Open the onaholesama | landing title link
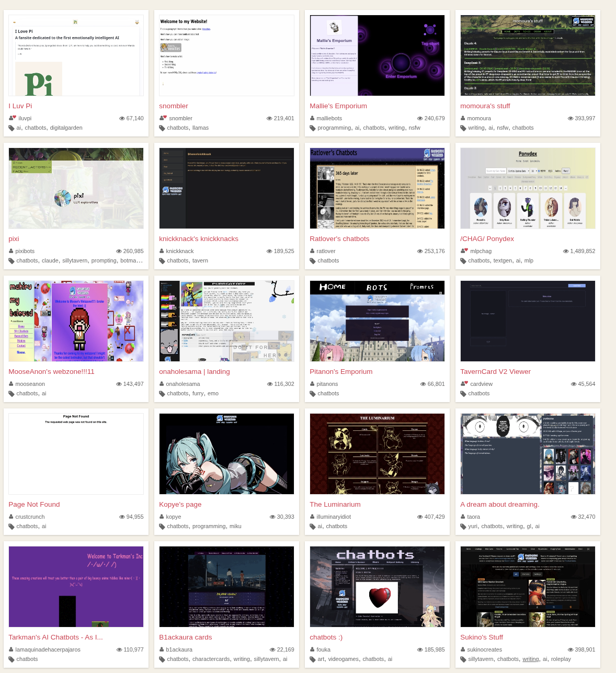The width and height of the screenshot is (616, 673). click(195, 371)
